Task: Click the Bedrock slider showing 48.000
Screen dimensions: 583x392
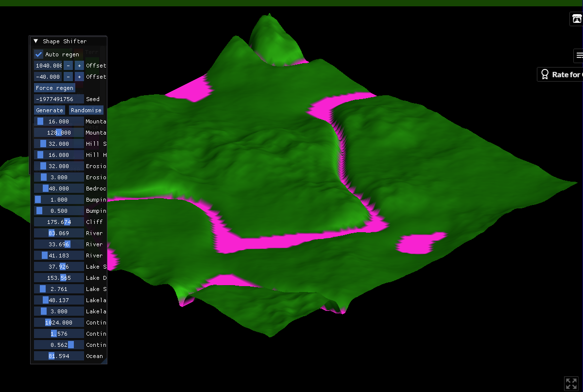Action: (x=59, y=188)
